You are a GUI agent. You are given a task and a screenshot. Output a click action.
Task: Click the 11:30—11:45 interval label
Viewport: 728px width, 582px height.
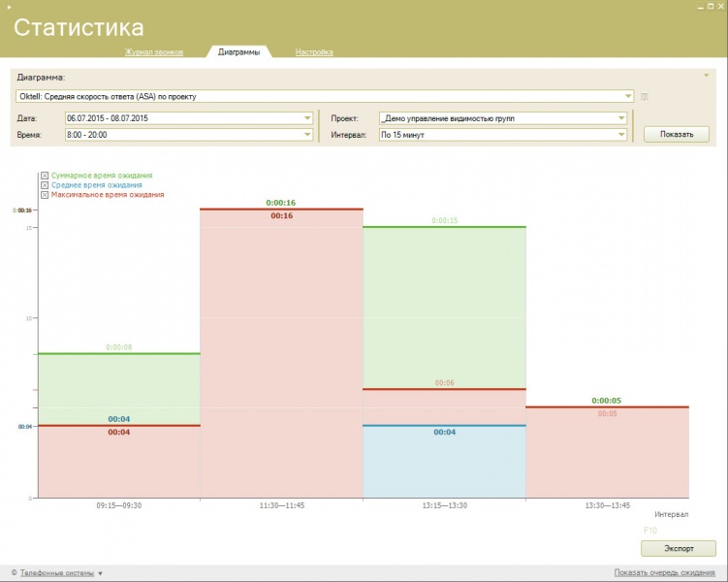pos(282,505)
